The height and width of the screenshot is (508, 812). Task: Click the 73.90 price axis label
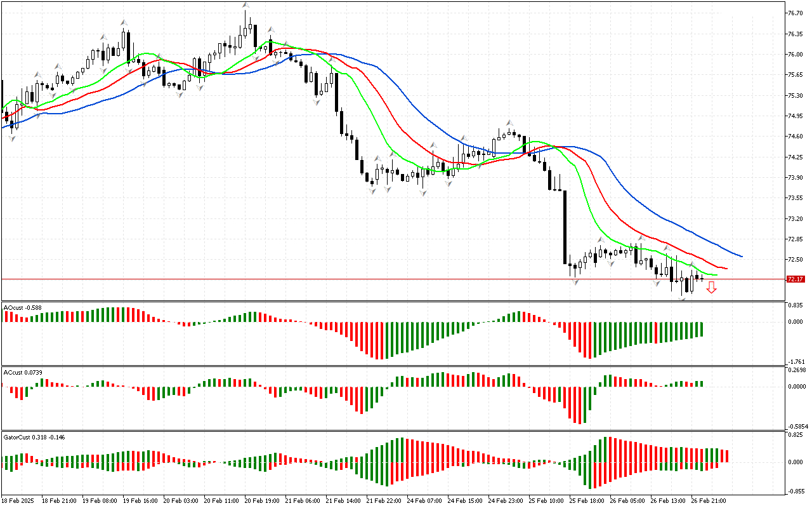pos(796,178)
